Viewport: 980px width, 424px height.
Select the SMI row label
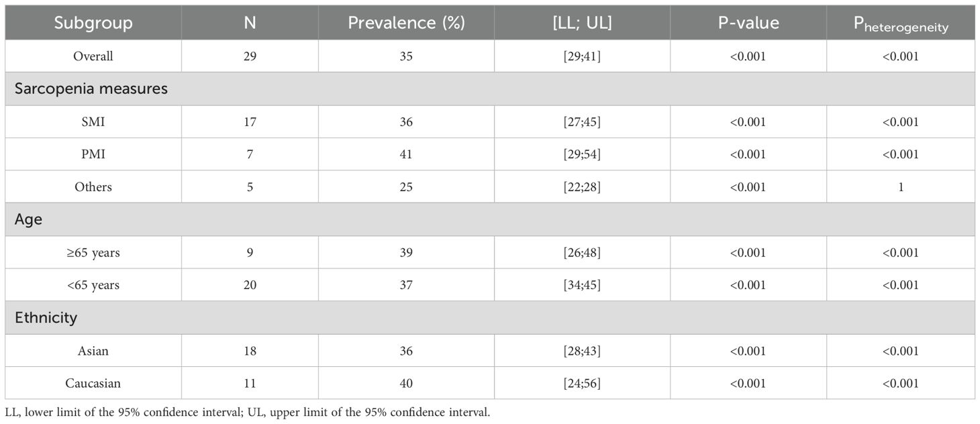[x=93, y=121]
